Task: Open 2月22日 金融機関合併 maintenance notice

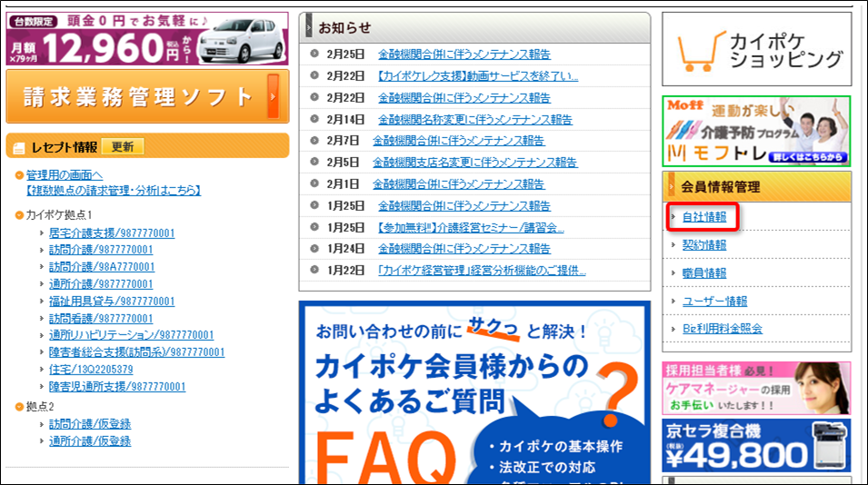Action: pyautogui.click(x=464, y=98)
